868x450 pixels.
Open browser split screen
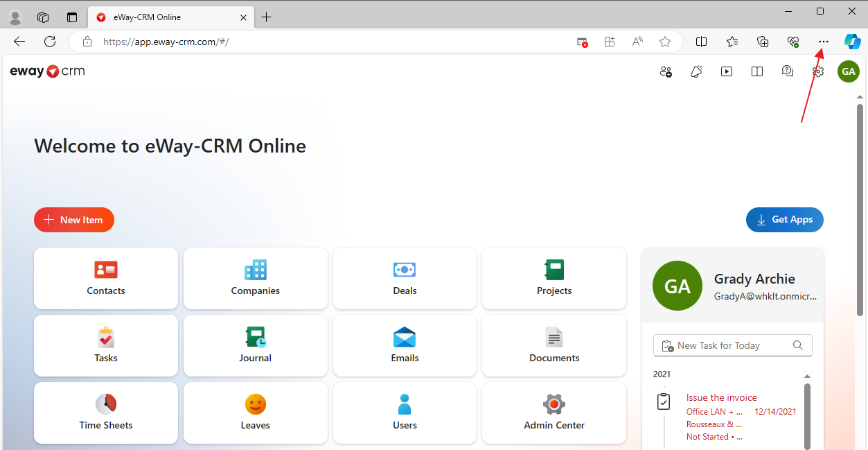pos(701,42)
